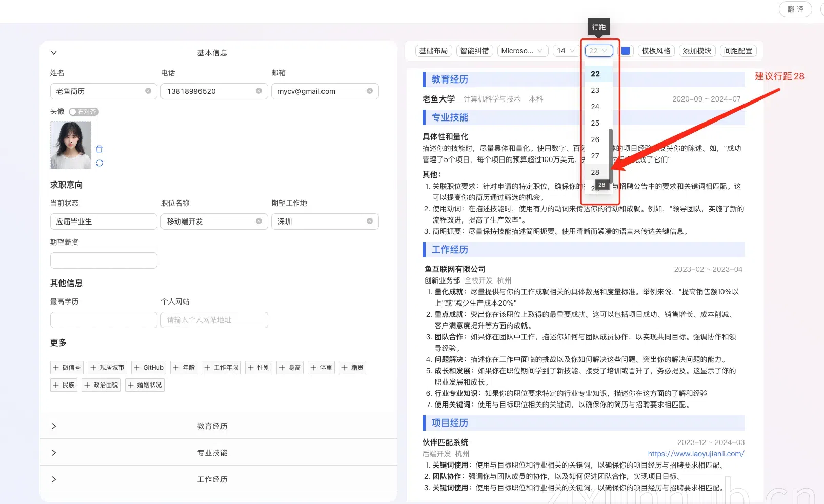Click the 翻译 button
824x504 pixels.
[x=795, y=9]
